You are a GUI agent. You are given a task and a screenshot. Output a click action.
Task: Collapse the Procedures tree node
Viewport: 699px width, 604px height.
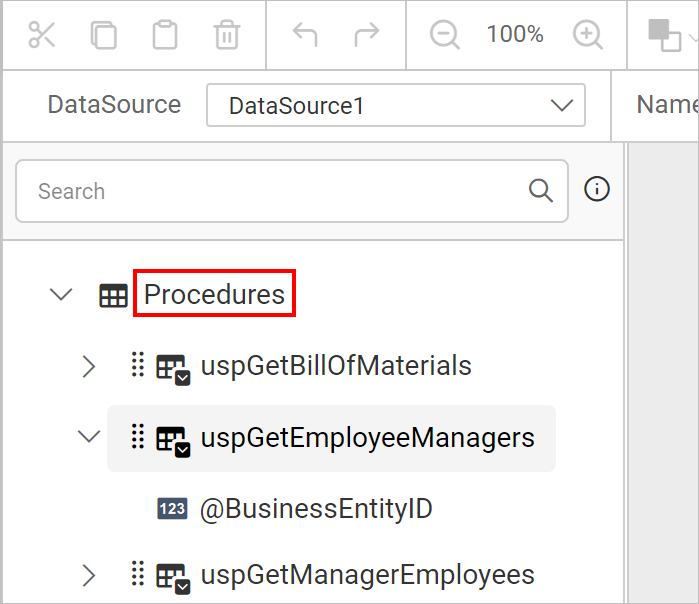61,294
